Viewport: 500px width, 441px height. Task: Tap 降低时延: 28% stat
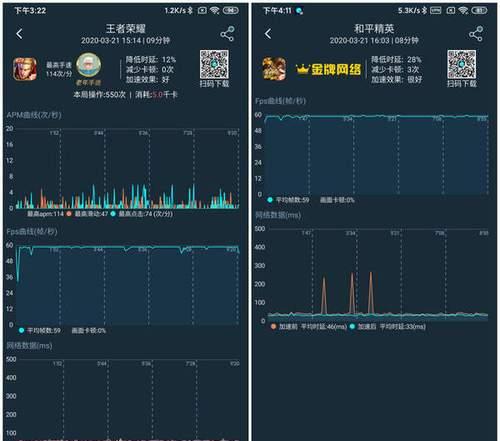pos(396,60)
